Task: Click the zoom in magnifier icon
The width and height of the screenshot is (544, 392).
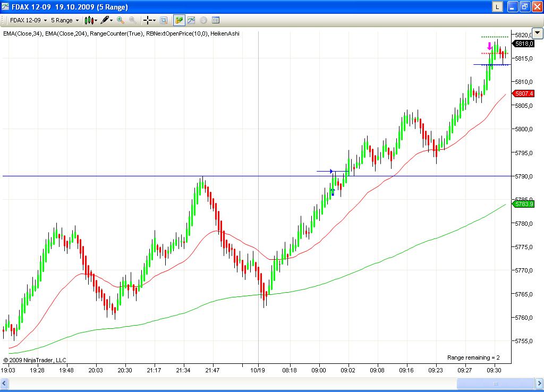Action: (x=121, y=20)
